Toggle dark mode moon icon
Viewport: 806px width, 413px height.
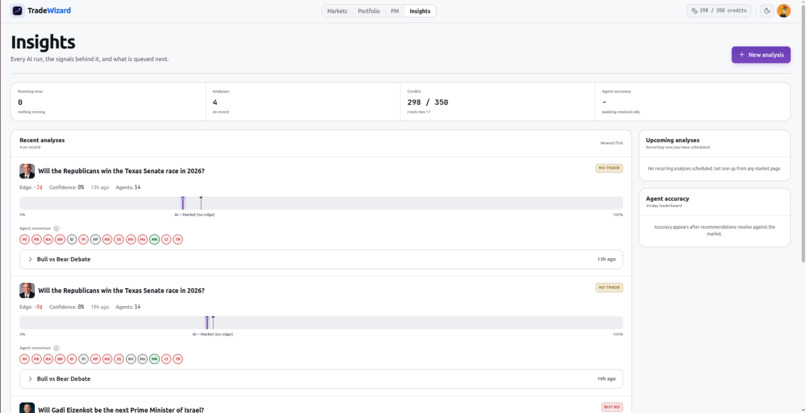767,11
